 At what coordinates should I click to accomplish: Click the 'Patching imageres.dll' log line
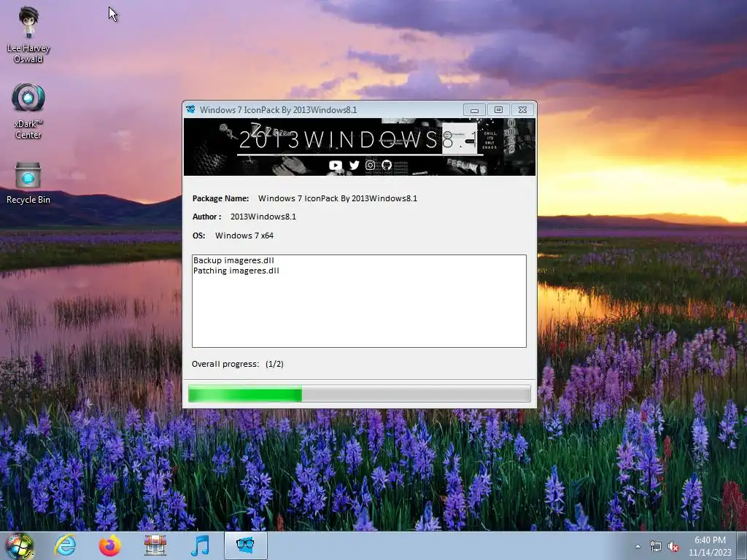point(236,271)
